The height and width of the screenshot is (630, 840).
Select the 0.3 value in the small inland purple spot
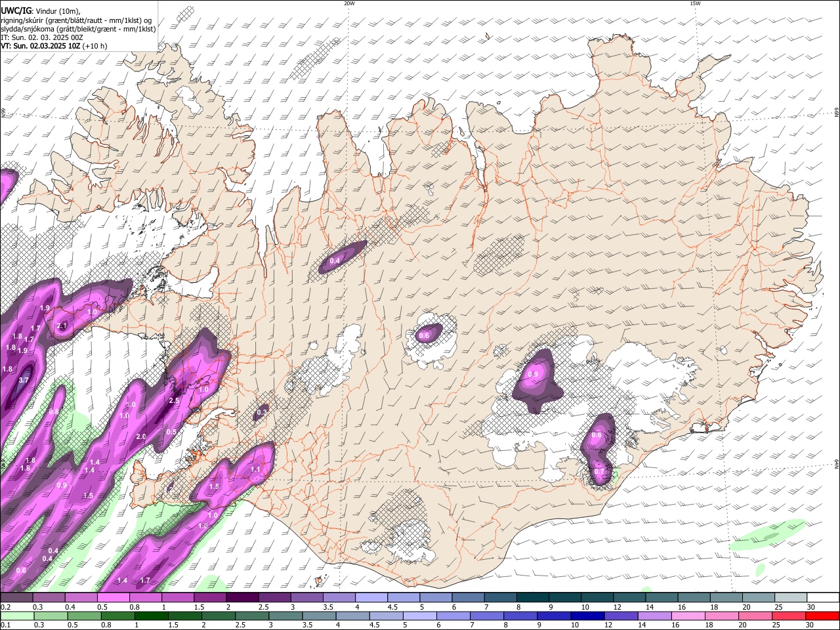click(x=262, y=413)
